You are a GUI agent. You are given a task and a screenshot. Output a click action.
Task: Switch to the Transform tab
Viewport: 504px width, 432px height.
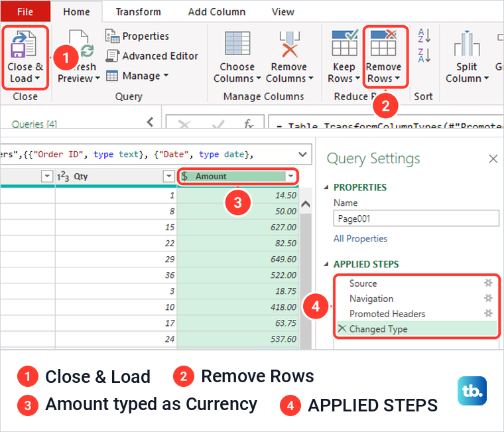[x=138, y=12]
